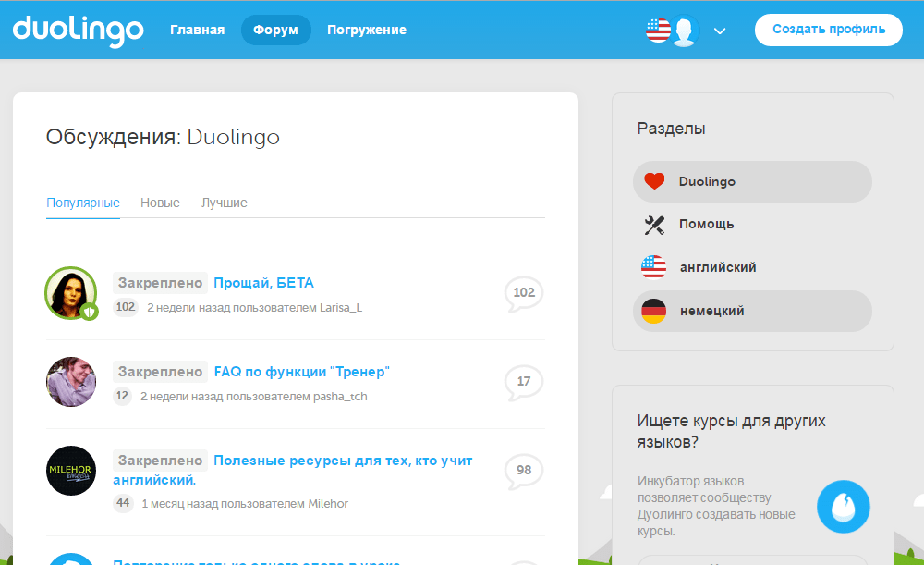Select the Duolingo section with heart icon

pyautogui.click(x=752, y=181)
